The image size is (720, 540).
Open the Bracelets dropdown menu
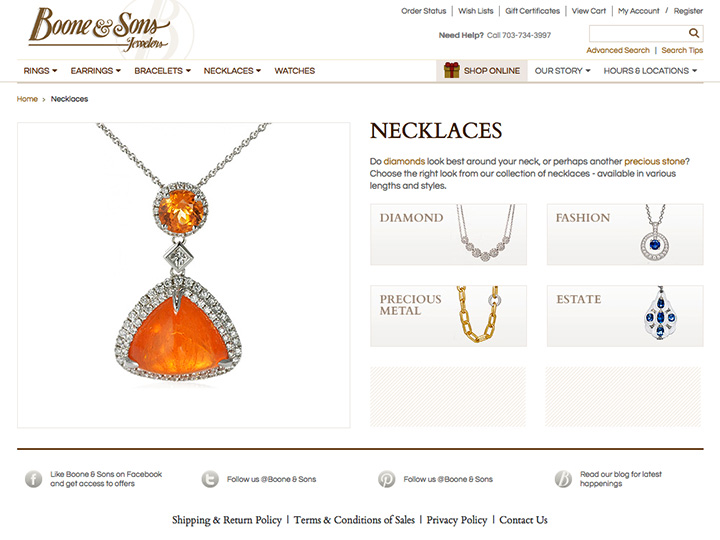click(x=163, y=71)
